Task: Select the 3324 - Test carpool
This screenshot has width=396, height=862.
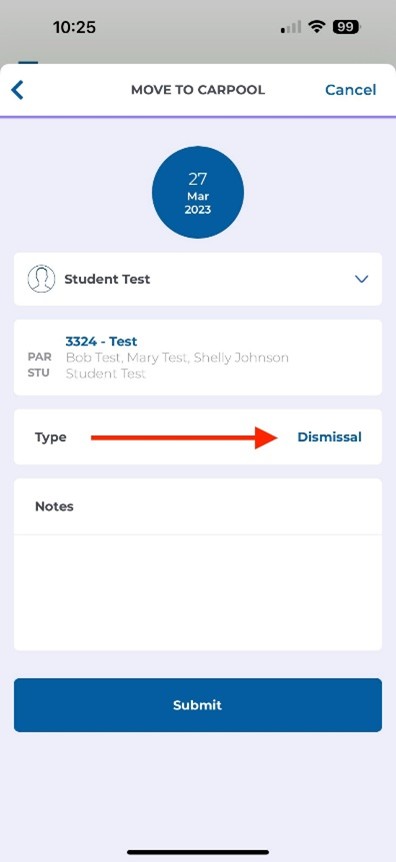Action: point(198,357)
